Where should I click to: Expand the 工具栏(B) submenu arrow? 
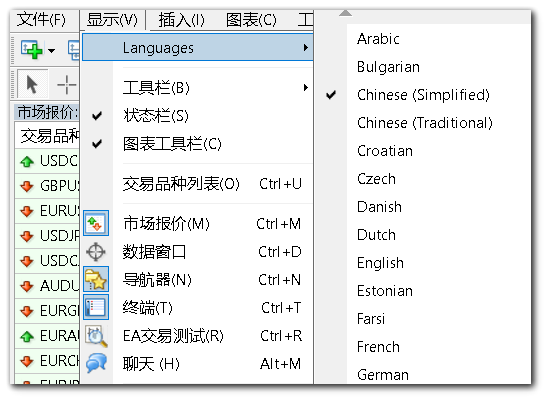(306, 87)
